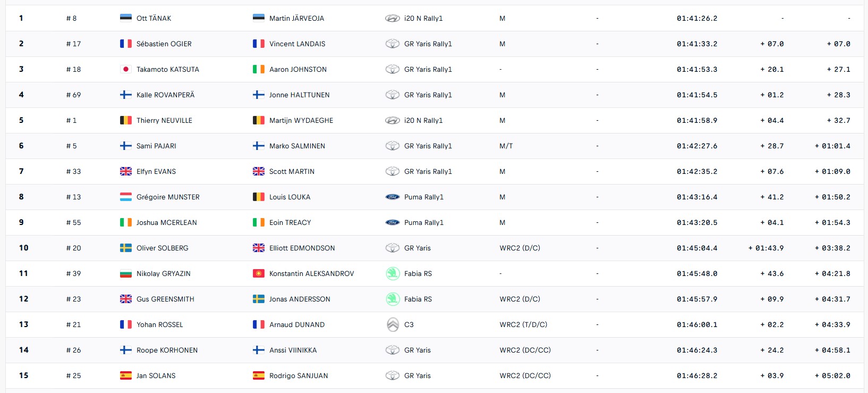Screen dimensions: 868x393
Task: Select co-driver Martijn WYDAEGHE name
Action: pyautogui.click(x=301, y=120)
